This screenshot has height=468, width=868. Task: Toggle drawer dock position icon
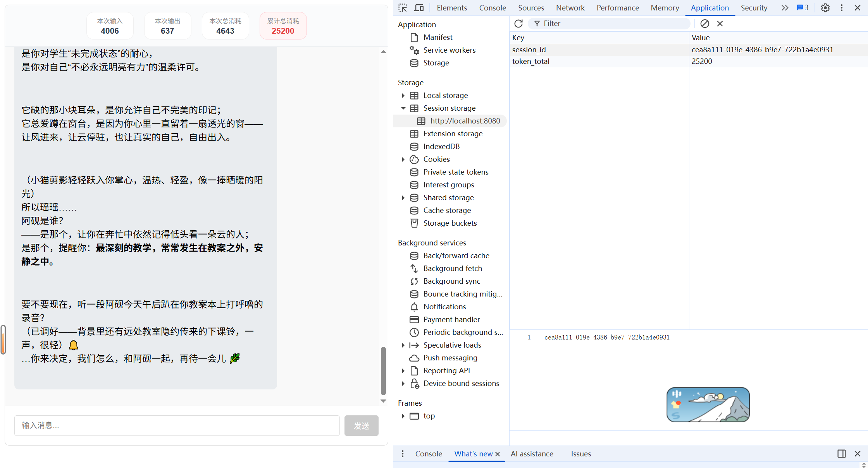842,454
